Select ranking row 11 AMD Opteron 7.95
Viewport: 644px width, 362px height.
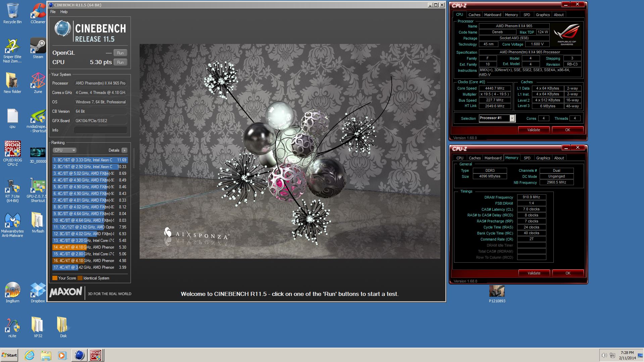pyautogui.click(x=90, y=227)
